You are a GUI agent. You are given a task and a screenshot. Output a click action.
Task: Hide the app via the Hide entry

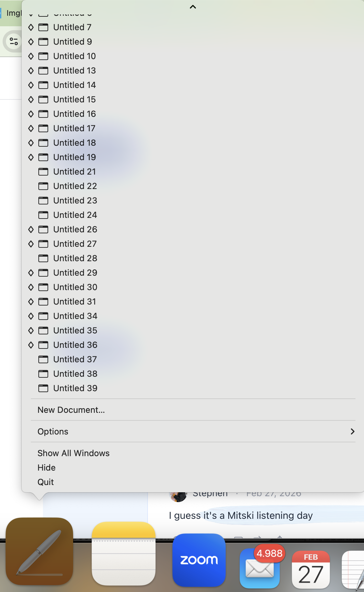point(47,468)
